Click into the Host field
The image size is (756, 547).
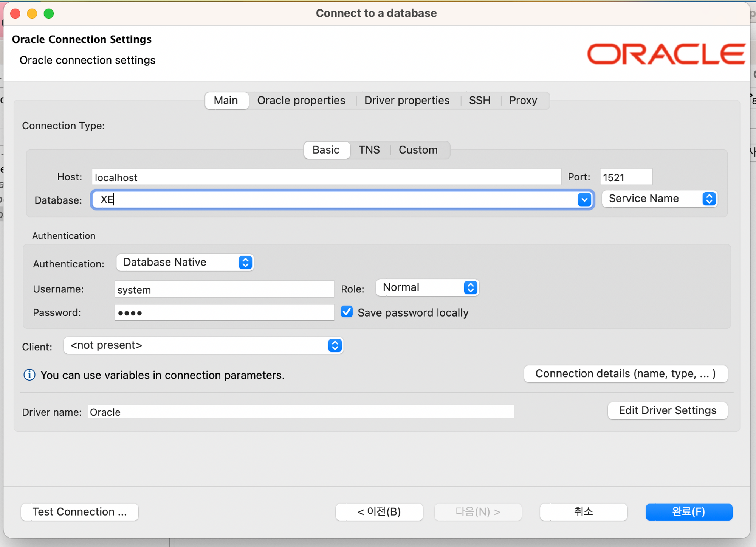(x=326, y=177)
